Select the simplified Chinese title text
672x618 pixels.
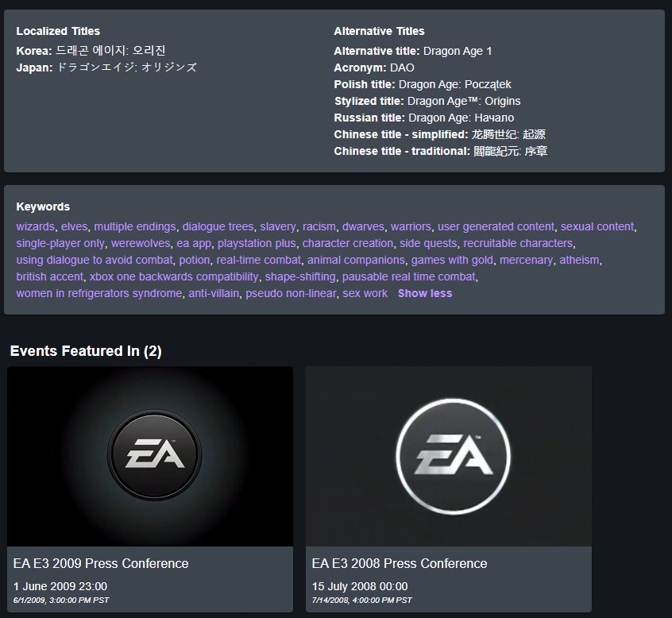click(x=508, y=134)
